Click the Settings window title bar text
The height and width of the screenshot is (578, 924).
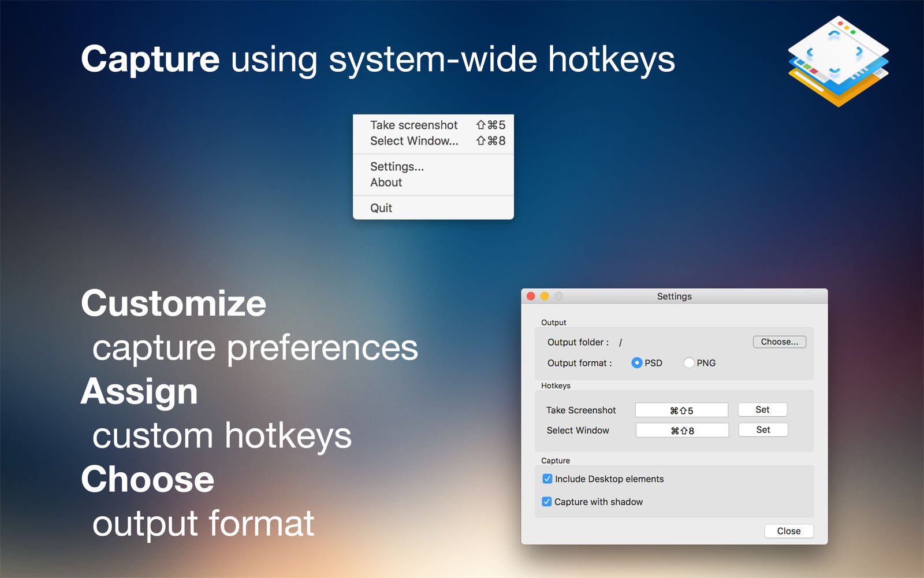pos(675,296)
